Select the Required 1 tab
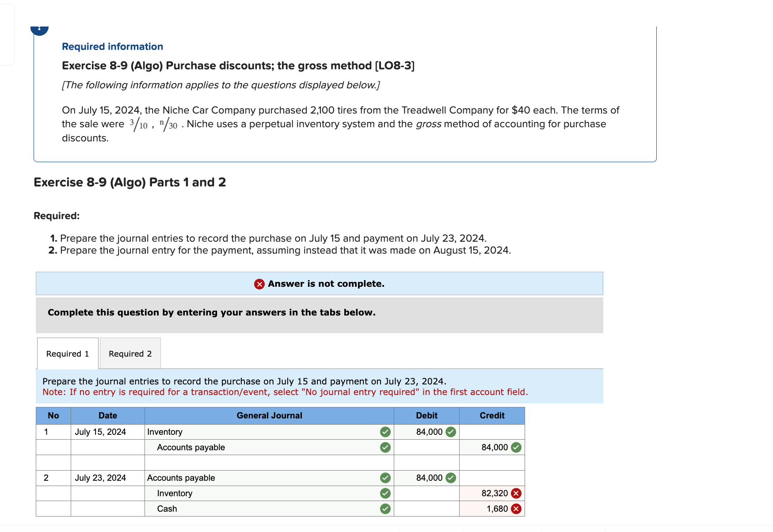This screenshot has height=532, width=773. [67, 353]
